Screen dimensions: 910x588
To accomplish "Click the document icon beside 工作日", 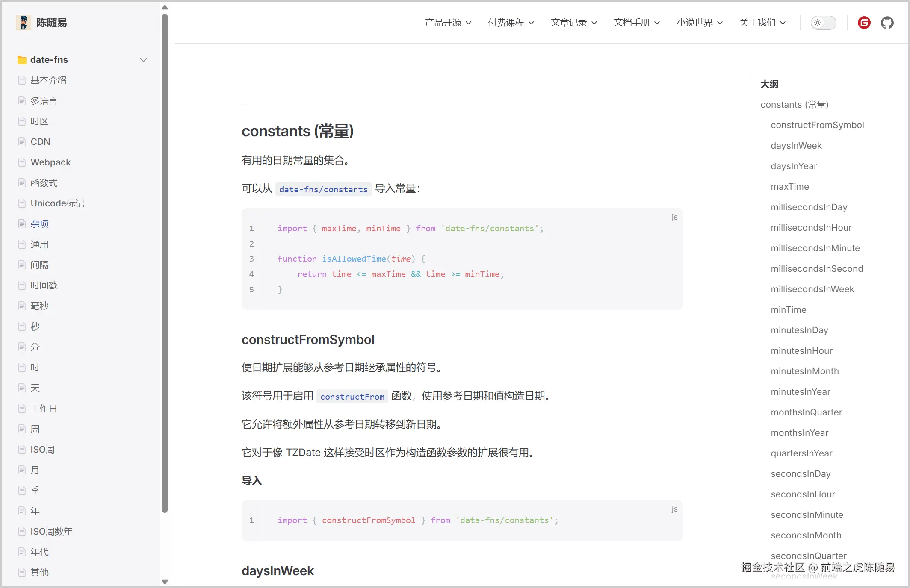I will pyautogui.click(x=23, y=408).
